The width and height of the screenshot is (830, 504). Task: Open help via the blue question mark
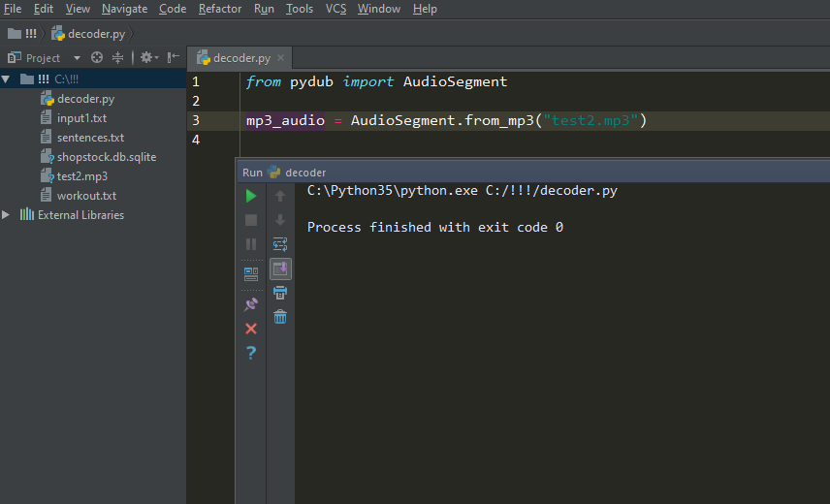[x=251, y=353]
